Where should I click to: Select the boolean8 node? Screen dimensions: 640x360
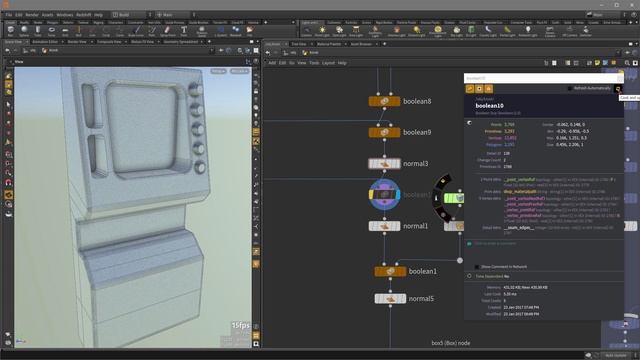384,101
